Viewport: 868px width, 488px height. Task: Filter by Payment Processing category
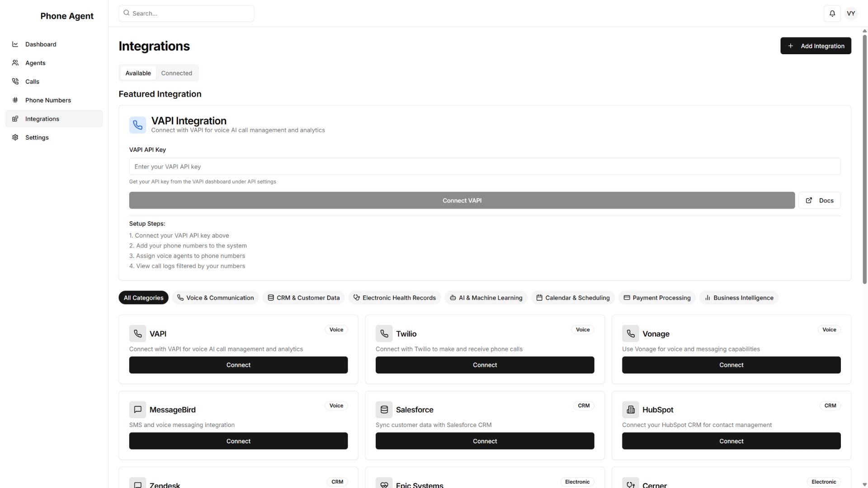click(x=657, y=298)
